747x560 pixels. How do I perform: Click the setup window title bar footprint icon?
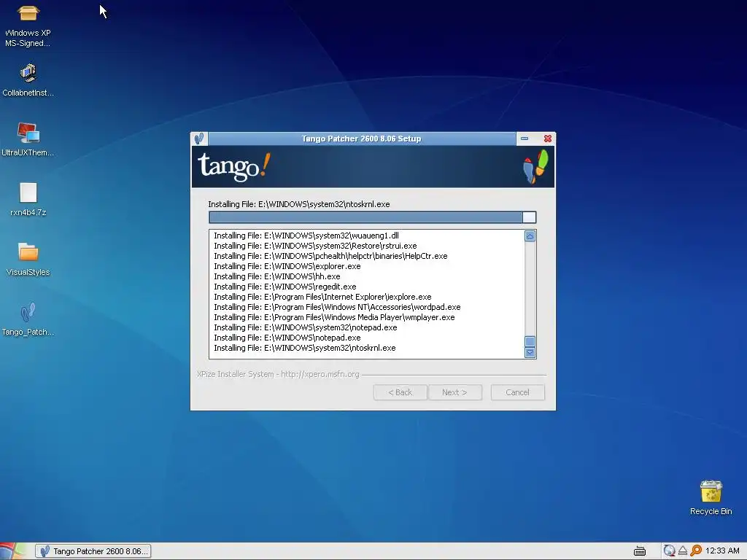pos(199,139)
